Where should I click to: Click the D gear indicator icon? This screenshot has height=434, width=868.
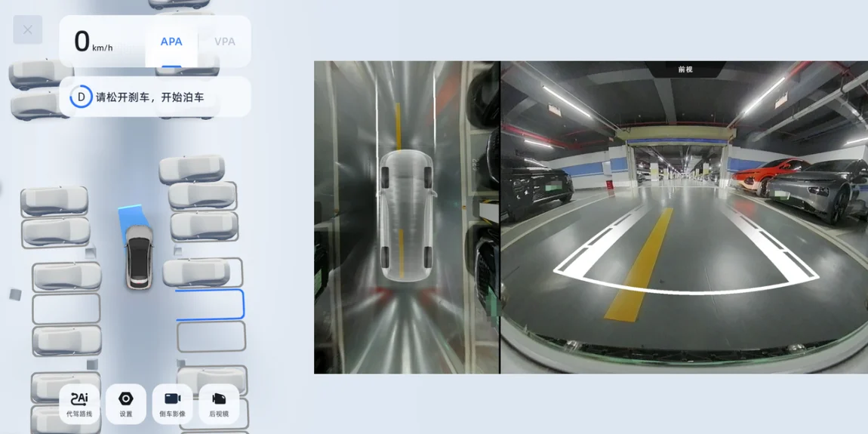pos(82,97)
